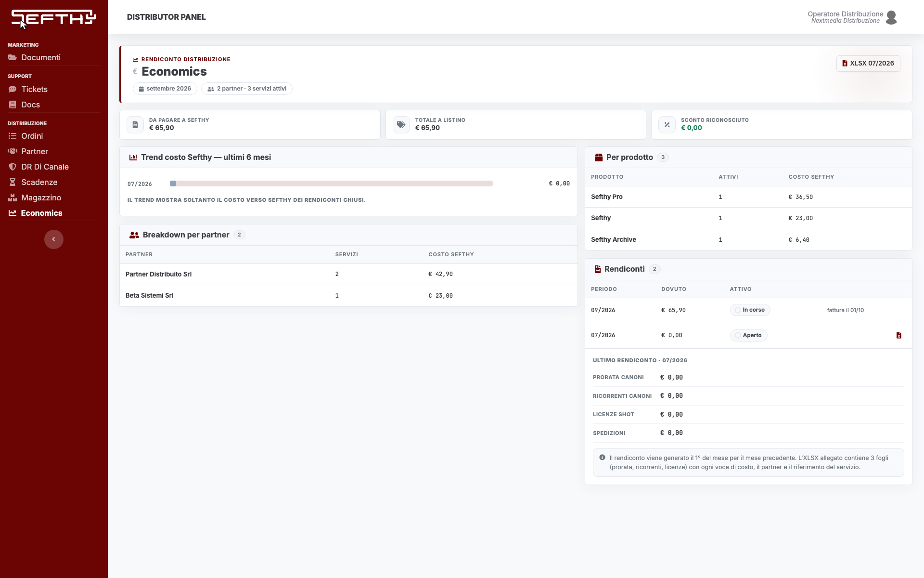Click the Distributor Panel title
This screenshot has height=578, width=924.
[167, 17]
